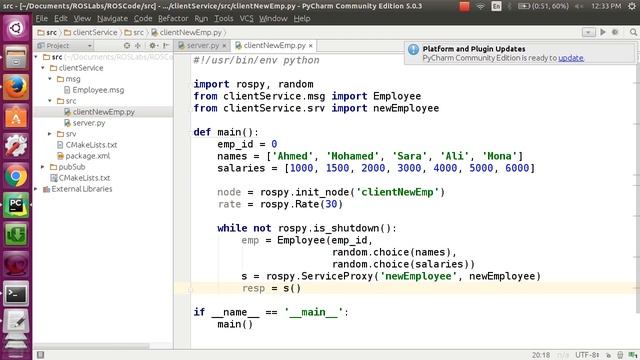Click clientService breadcrumb in navigation bar
640x360 pixels.
(x=91, y=32)
